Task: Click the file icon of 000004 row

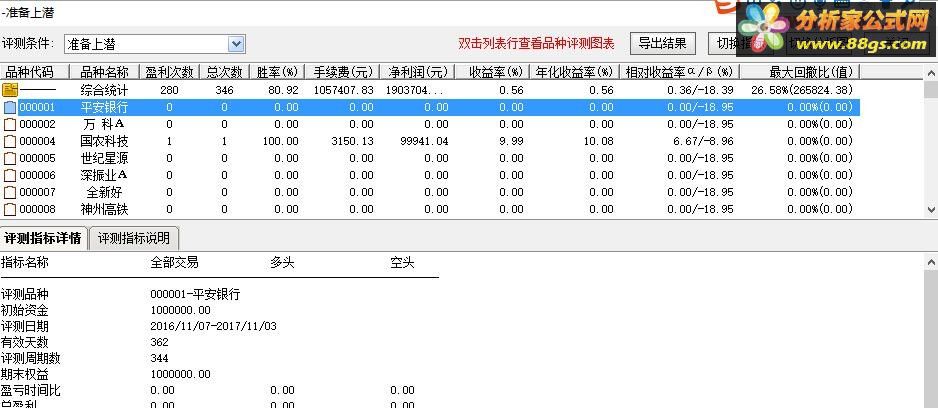Action: click(x=10, y=142)
